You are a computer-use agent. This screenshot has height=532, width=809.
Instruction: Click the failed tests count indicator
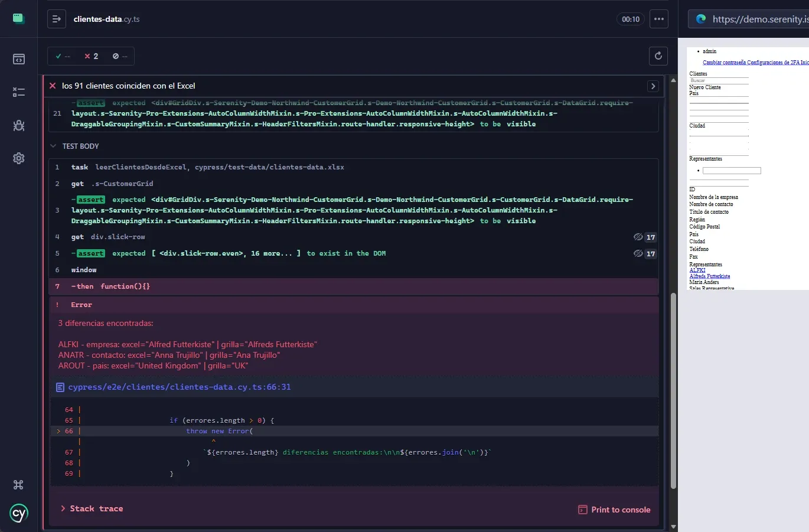pyautogui.click(x=92, y=56)
